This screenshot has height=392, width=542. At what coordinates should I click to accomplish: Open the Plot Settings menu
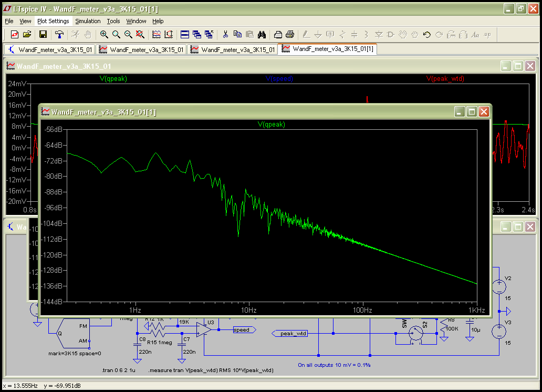(x=53, y=21)
